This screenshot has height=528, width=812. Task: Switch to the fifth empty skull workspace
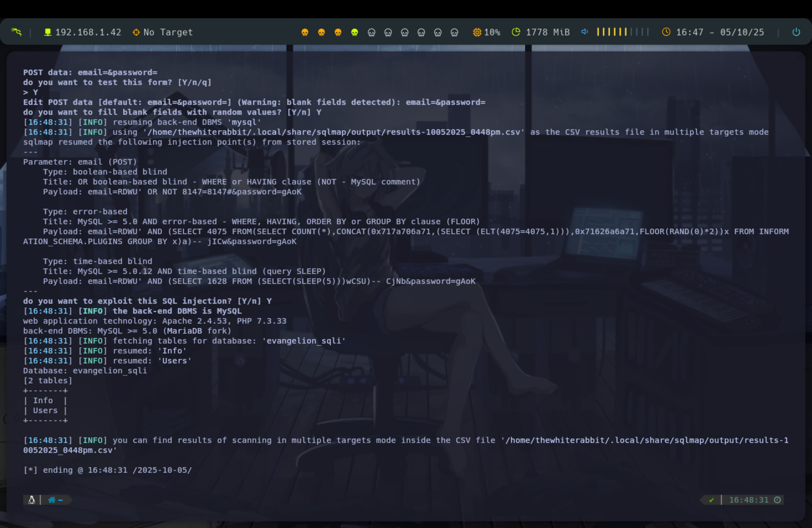point(371,32)
